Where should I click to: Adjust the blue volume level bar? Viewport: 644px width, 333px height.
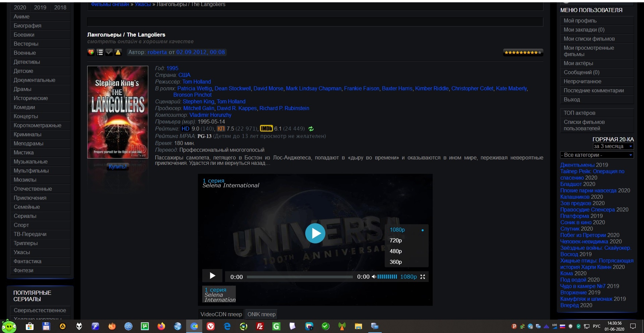(x=387, y=277)
